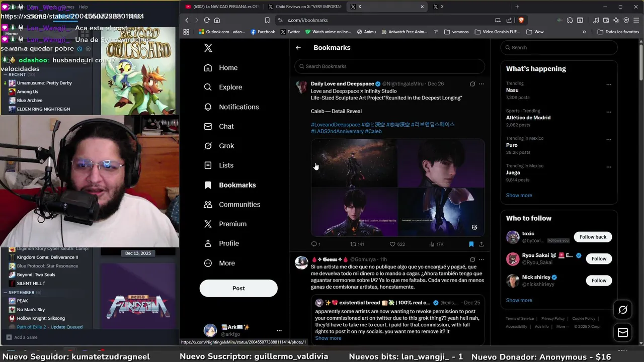This screenshot has height=362, width=644.
Task: Click the Post button
Action: (238, 288)
